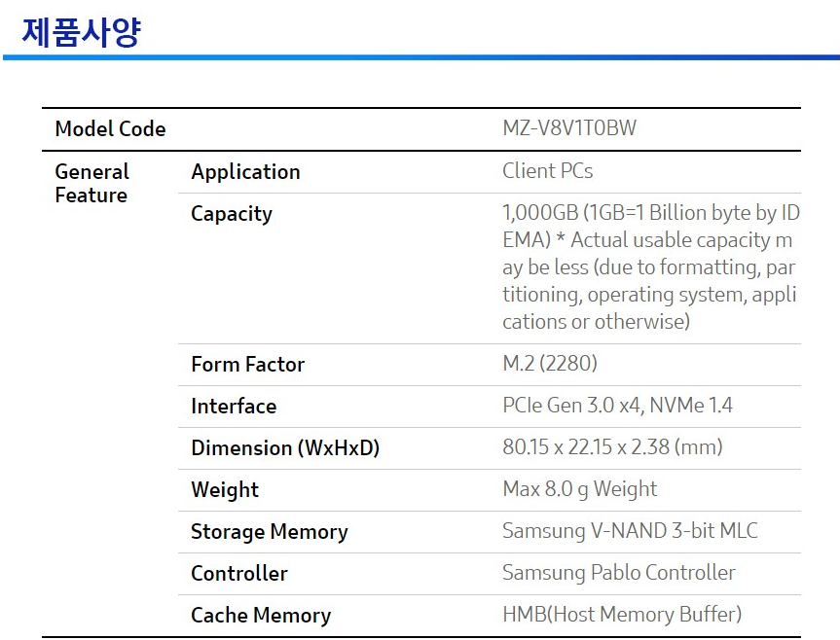This screenshot has width=840, height=640.
Task: Select the Max 8.0 g Weight value
Action: point(579,489)
